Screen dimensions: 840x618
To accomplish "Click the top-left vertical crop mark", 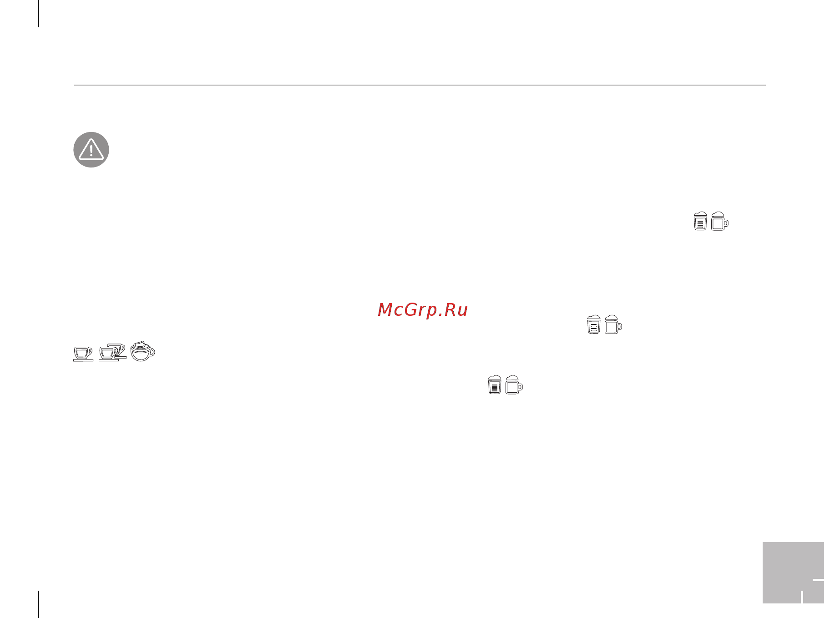I will tap(39, 14).
